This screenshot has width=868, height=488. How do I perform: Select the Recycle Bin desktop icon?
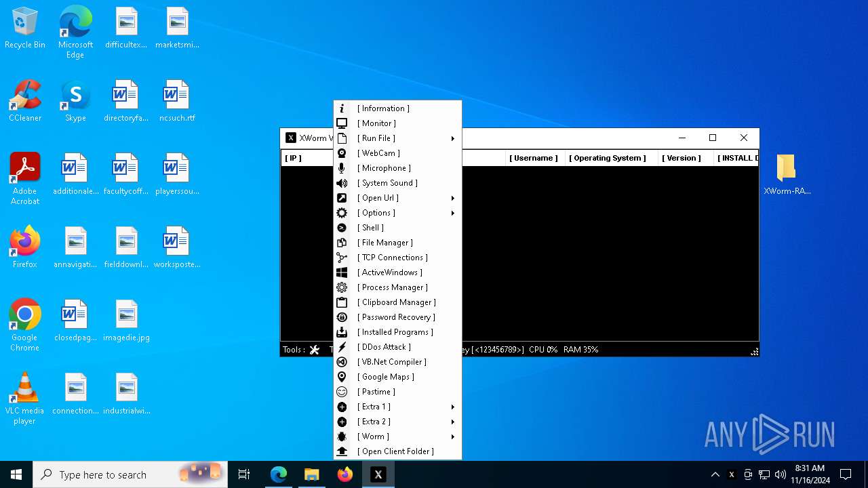(x=25, y=28)
